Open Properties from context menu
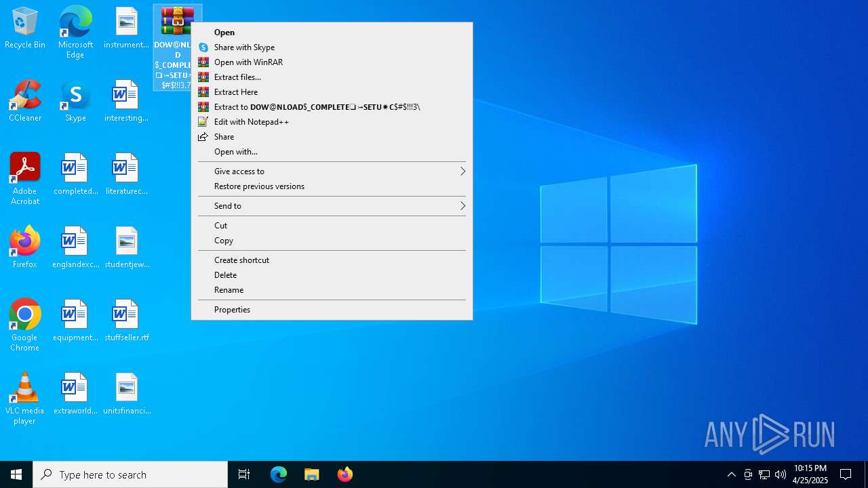 [x=332, y=310]
